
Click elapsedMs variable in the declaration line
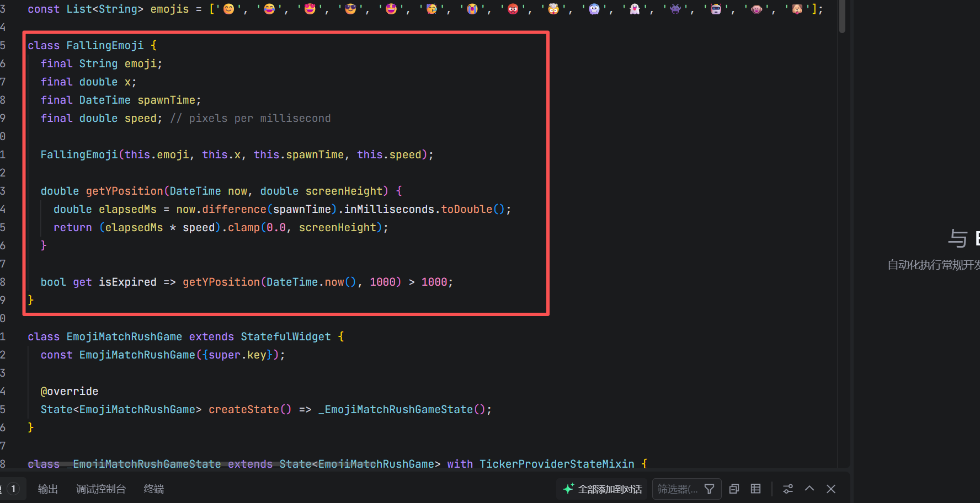(127, 209)
